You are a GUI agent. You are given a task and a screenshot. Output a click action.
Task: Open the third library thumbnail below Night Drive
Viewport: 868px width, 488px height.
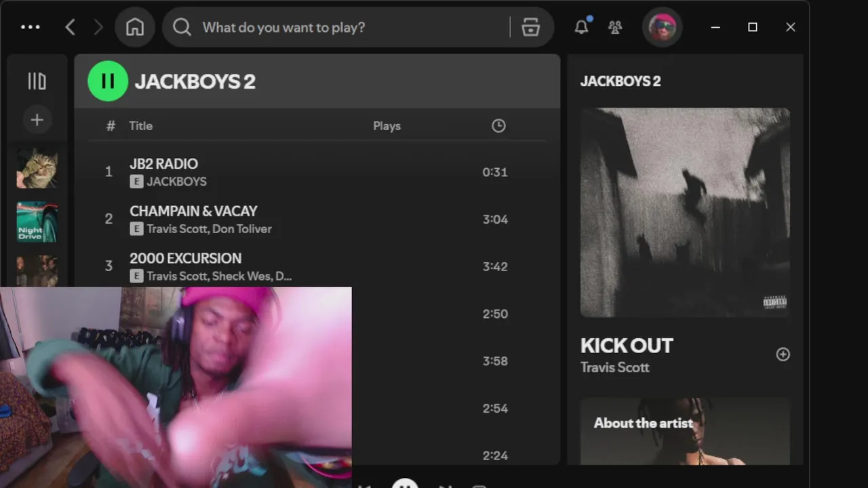[x=37, y=271]
